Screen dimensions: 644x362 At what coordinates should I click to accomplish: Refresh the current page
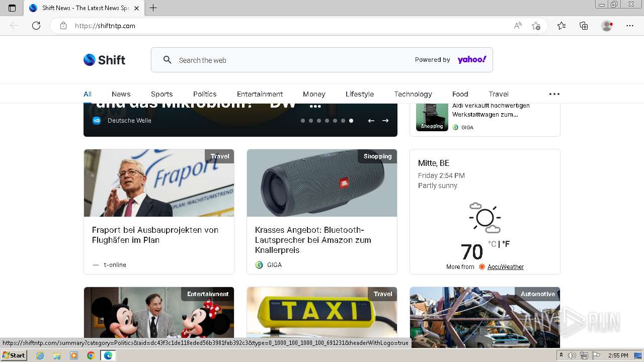[x=36, y=26]
